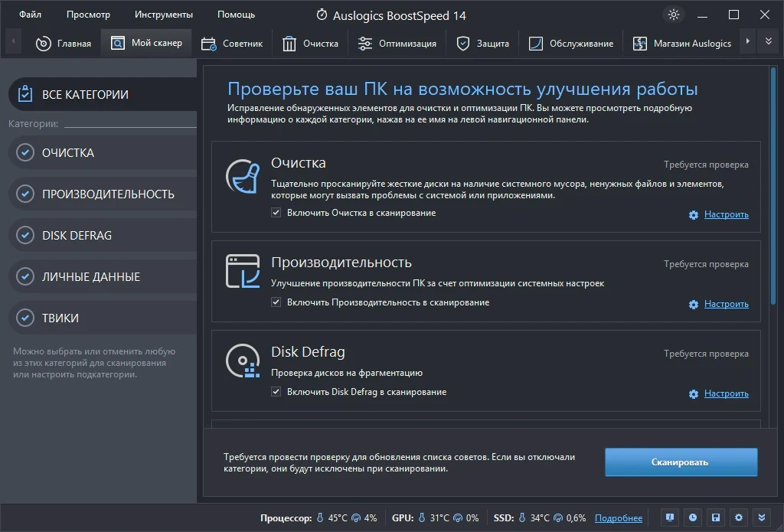Toggle the ПРОИЗВОДИТЕЛЬНОСТЬ category checkmark

click(25, 194)
